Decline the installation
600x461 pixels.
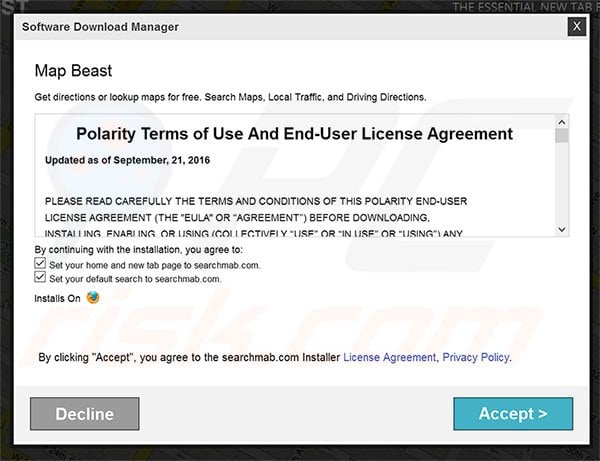[x=85, y=414]
